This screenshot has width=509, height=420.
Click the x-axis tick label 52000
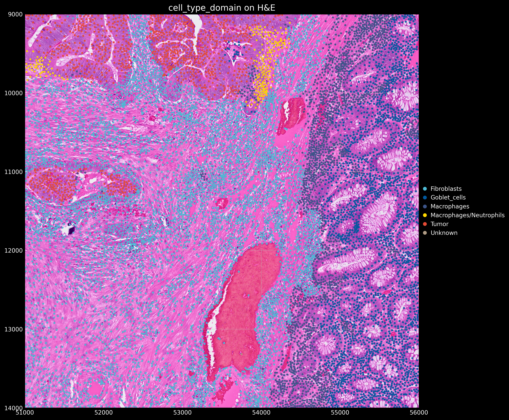tap(104, 412)
